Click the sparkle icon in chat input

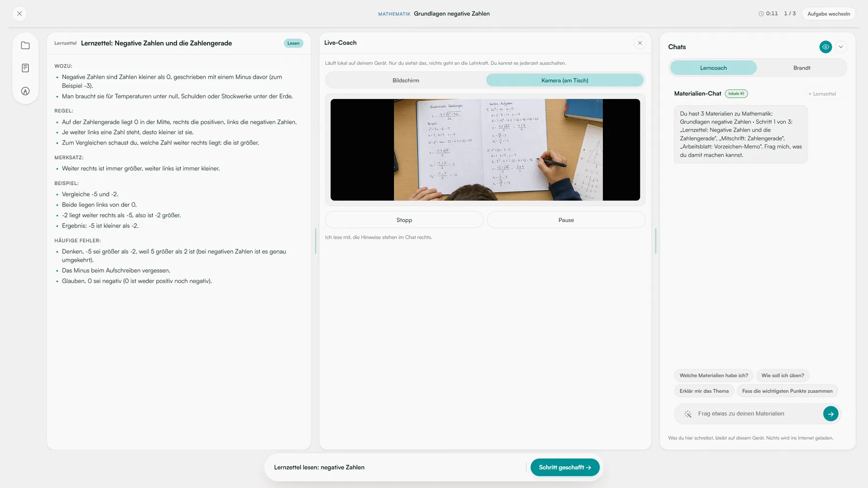click(x=688, y=414)
